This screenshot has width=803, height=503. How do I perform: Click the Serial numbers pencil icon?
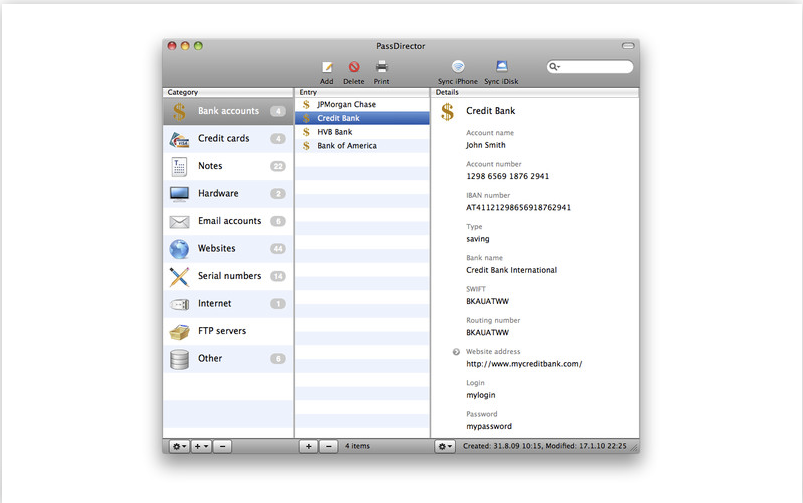(x=179, y=277)
